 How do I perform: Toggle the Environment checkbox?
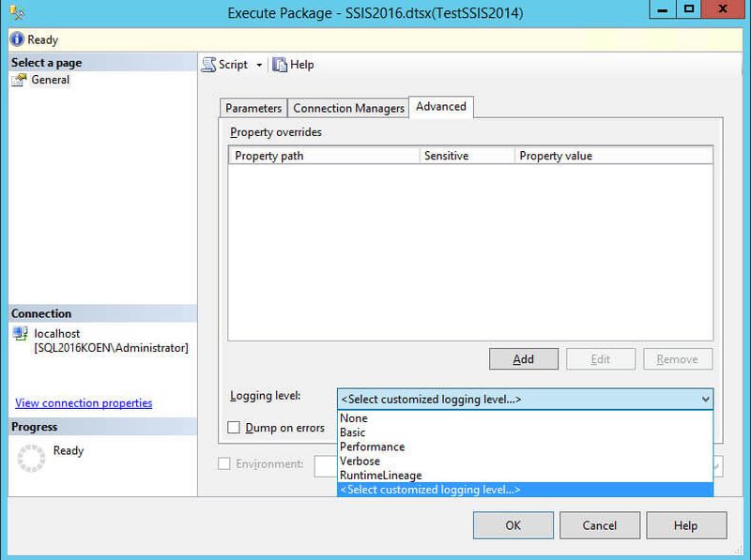[225, 465]
